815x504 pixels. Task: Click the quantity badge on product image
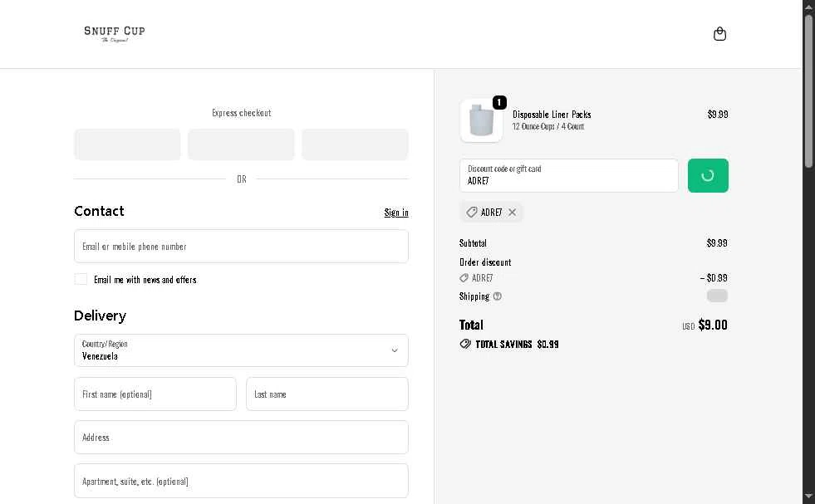coord(499,102)
